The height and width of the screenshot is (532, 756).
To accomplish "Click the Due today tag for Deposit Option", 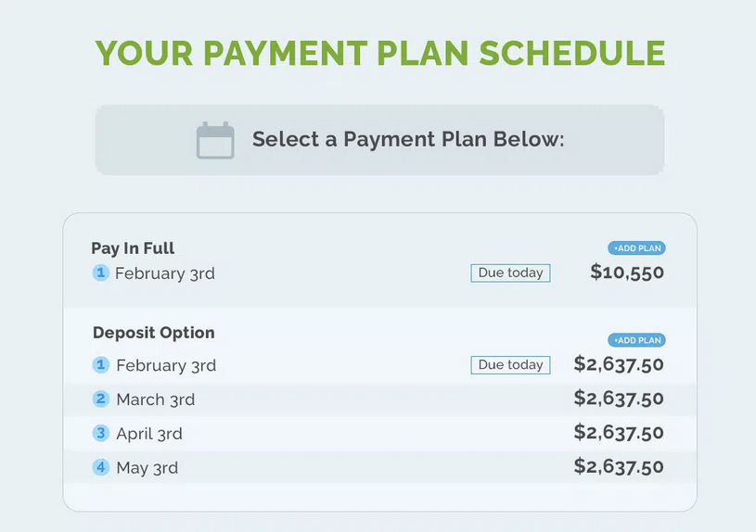I will click(510, 365).
